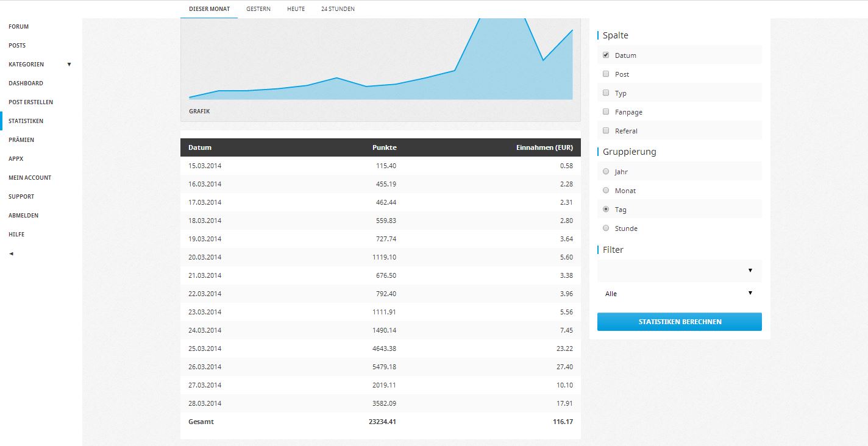Choose the Stunde radio button

point(606,228)
